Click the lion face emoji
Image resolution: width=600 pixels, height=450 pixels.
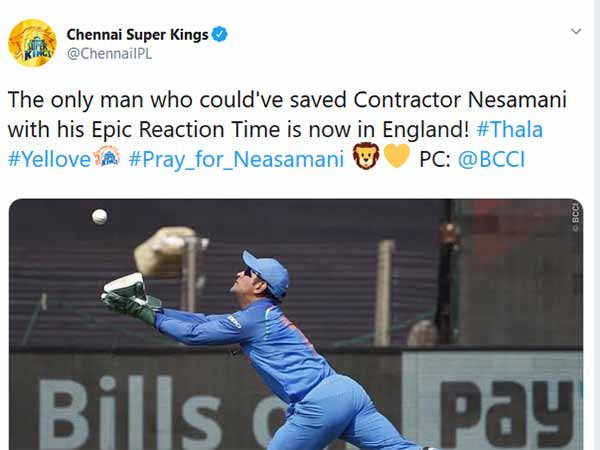pos(366,157)
